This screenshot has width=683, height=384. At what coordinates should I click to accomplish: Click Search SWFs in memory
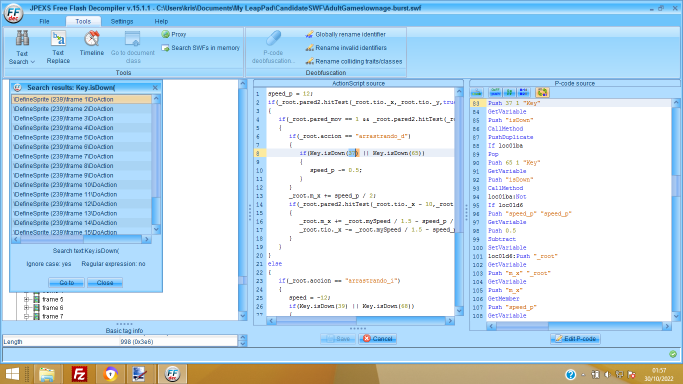(200, 48)
